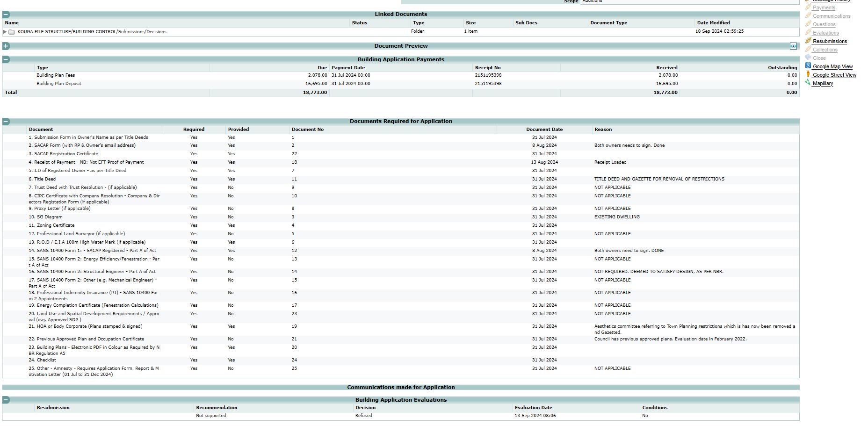Image resolution: width=868 pixels, height=426 pixels.
Task: Click '10. SG Diagram' document row
Action: tap(45, 217)
